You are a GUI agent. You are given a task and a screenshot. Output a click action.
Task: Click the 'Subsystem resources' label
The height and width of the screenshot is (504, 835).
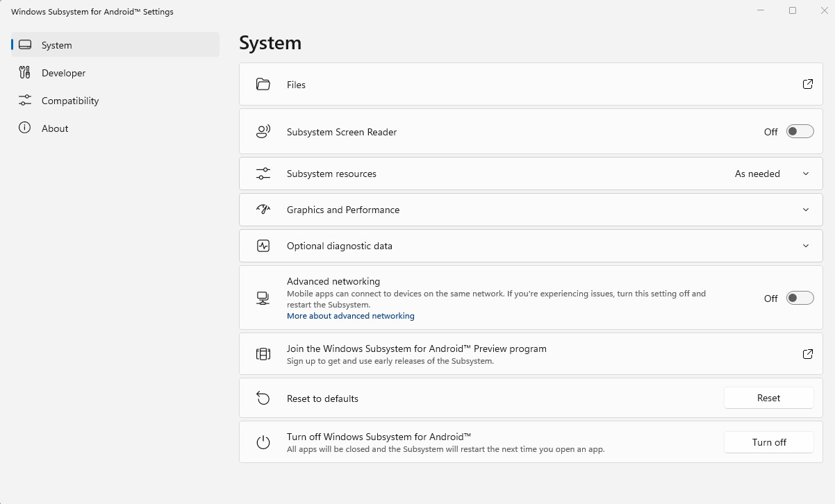tap(331, 174)
